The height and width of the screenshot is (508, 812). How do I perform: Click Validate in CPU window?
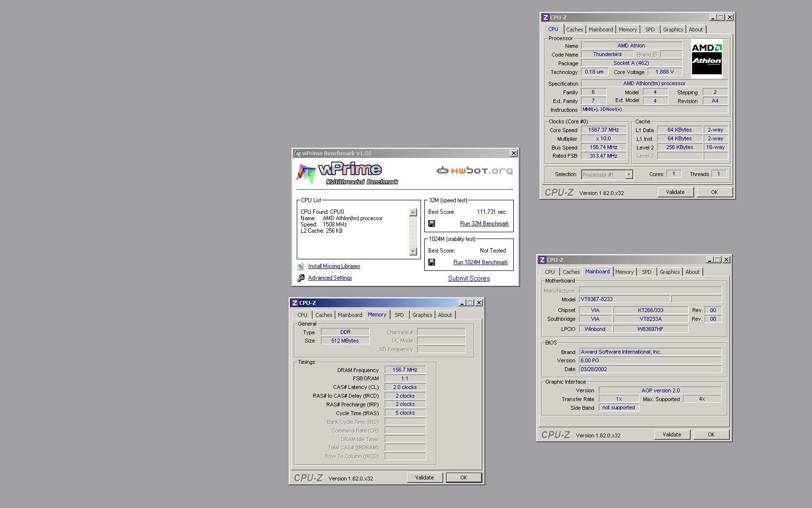point(675,192)
